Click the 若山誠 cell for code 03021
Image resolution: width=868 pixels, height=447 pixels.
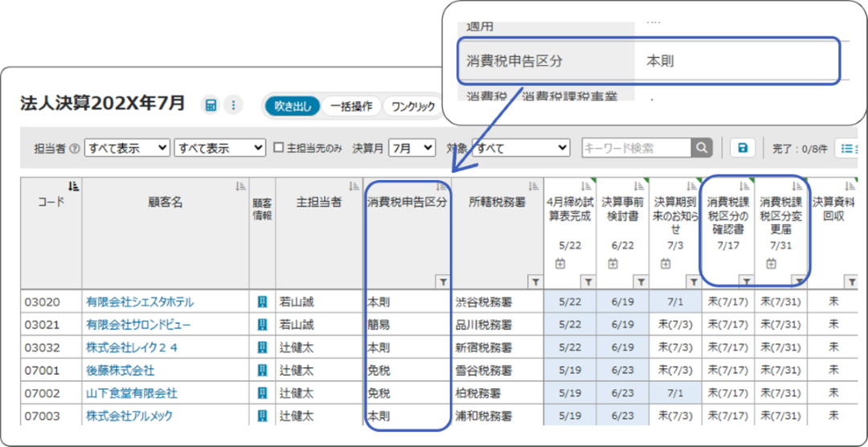point(319,325)
